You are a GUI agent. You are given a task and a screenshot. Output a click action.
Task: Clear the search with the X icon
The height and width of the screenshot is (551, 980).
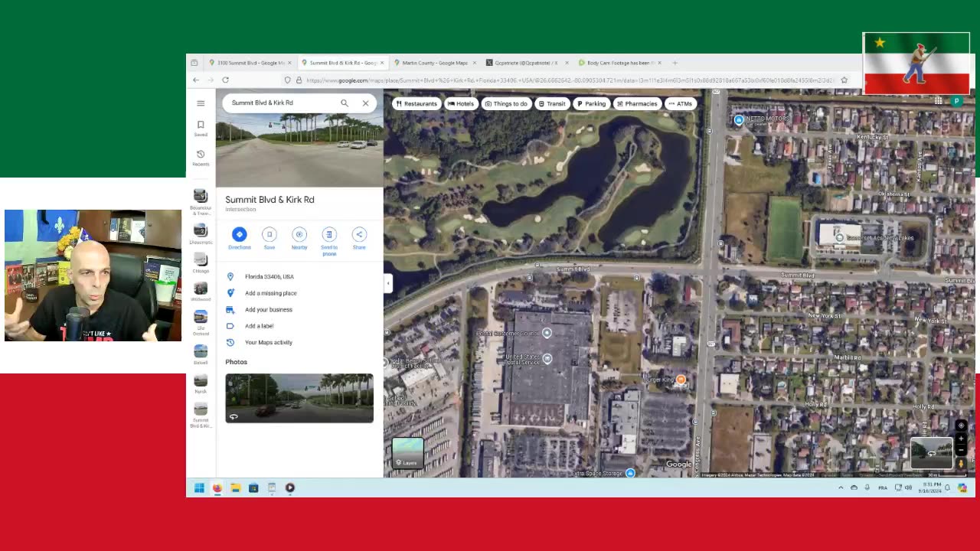(365, 103)
